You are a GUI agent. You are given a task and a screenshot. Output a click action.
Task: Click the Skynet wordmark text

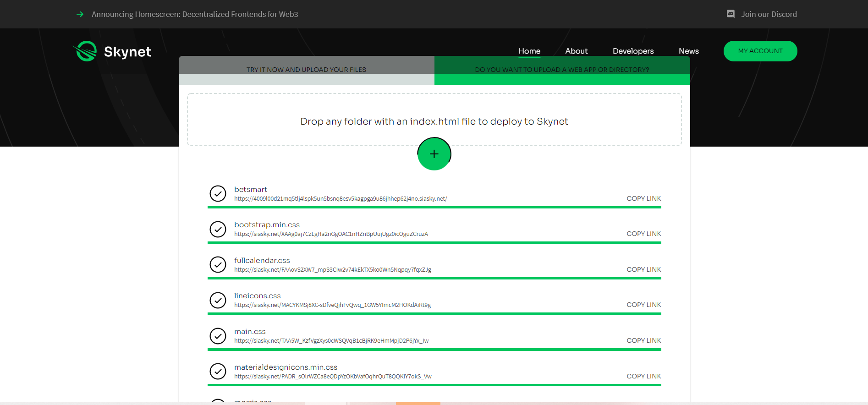click(x=127, y=52)
